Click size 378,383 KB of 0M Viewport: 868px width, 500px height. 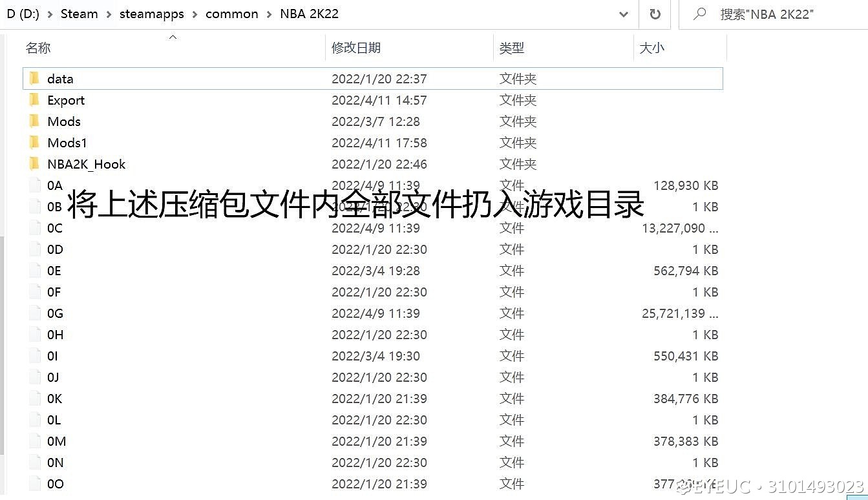686,441
